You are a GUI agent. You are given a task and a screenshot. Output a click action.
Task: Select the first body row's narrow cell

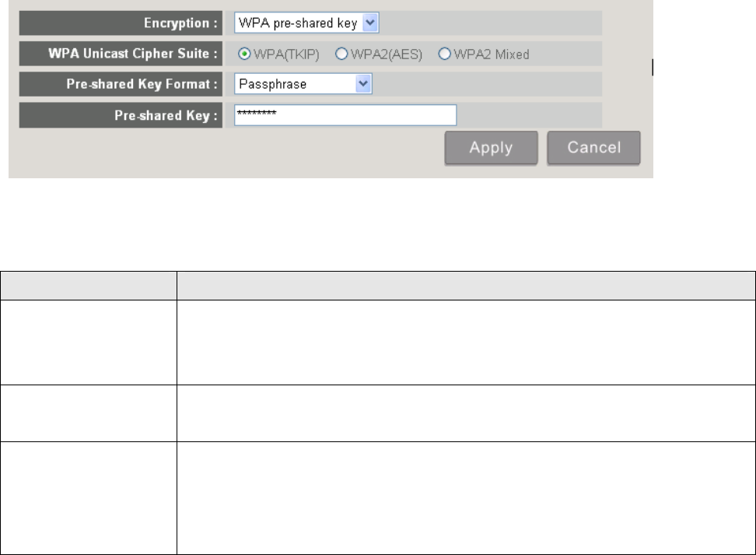click(x=88, y=342)
